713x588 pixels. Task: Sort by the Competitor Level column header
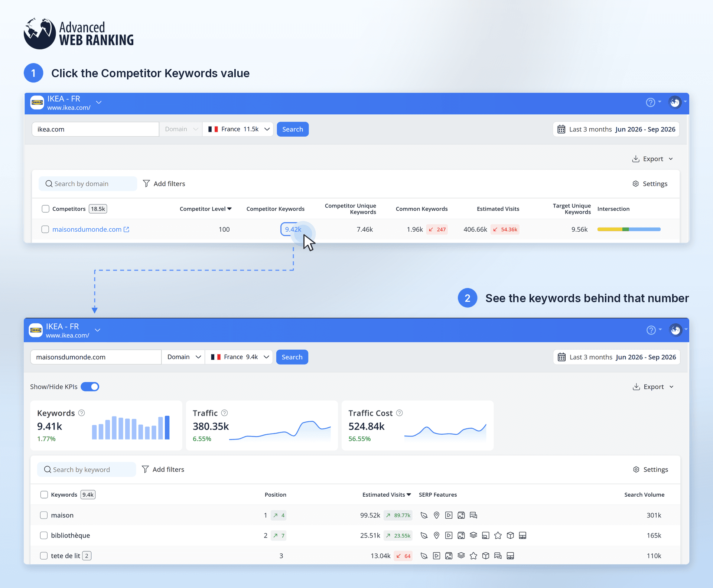click(206, 209)
